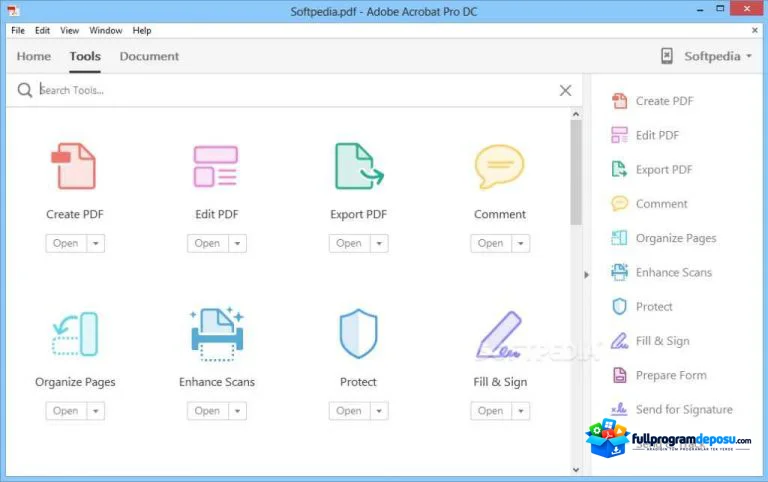The height and width of the screenshot is (482, 768).
Task: Click the Acrobat icon in title bar
Action: pyautogui.click(x=13, y=10)
